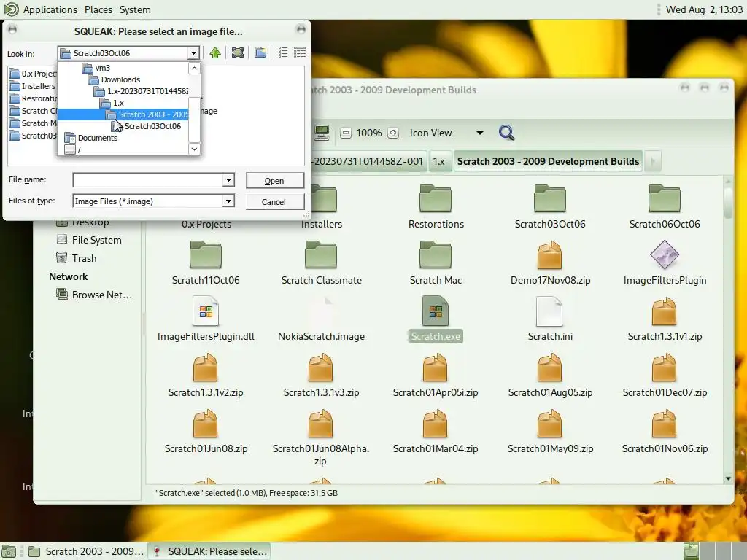This screenshot has height=560, width=747.
Task: Zoom out in the file manager
Action: click(x=346, y=133)
